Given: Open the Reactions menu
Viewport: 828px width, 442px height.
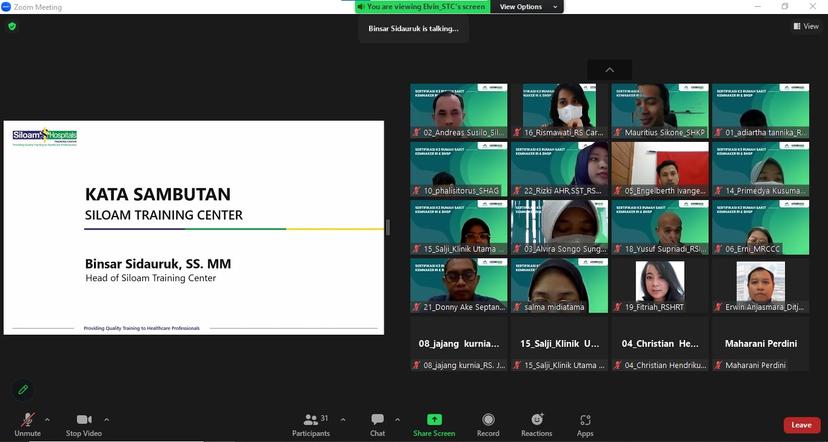Looking at the screenshot, I should [x=537, y=425].
